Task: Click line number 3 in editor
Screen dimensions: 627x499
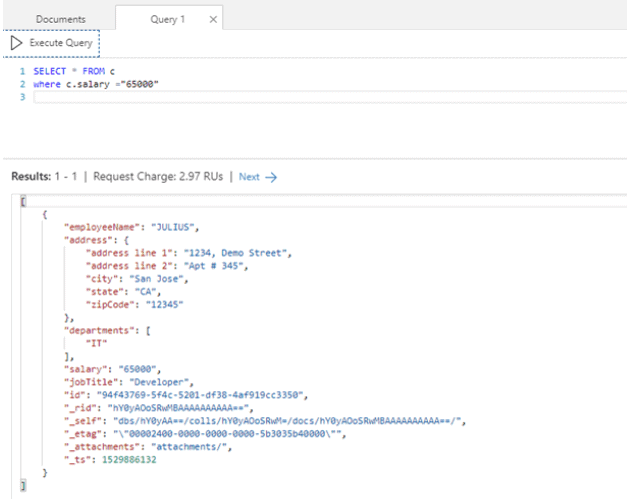Action: click(22, 97)
